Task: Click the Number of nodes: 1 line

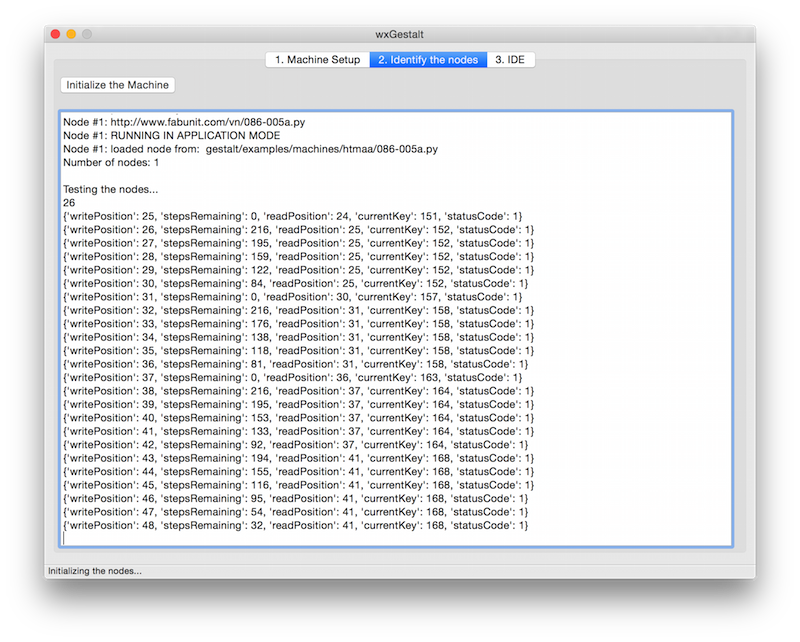Action: (111, 162)
